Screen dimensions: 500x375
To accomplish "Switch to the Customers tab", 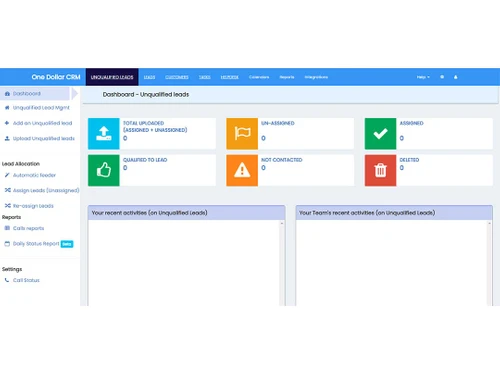I will tap(177, 77).
